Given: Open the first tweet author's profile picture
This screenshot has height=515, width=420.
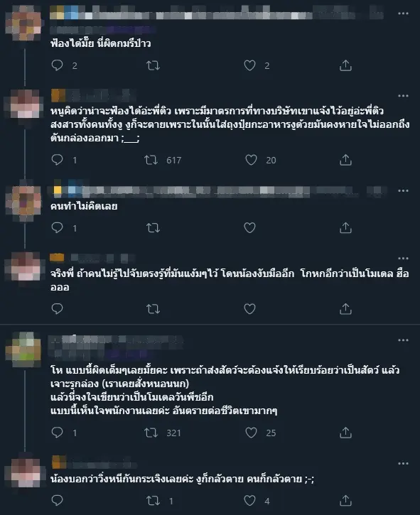Looking at the screenshot, I should [23, 23].
